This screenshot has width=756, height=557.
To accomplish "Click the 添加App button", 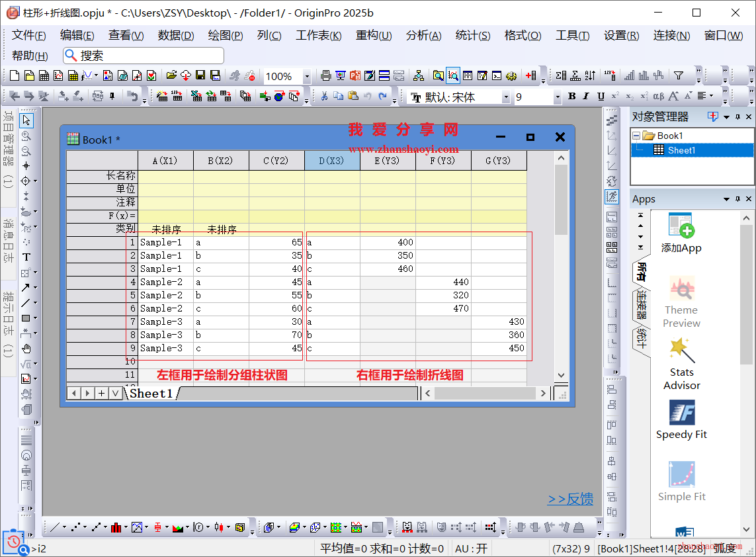I will (x=681, y=234).
